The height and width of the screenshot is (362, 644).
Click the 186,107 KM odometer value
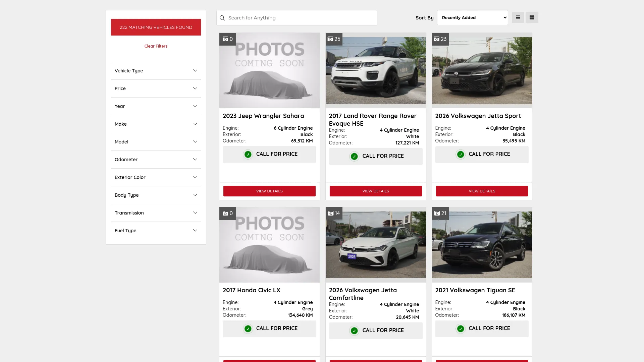point(514,315)
